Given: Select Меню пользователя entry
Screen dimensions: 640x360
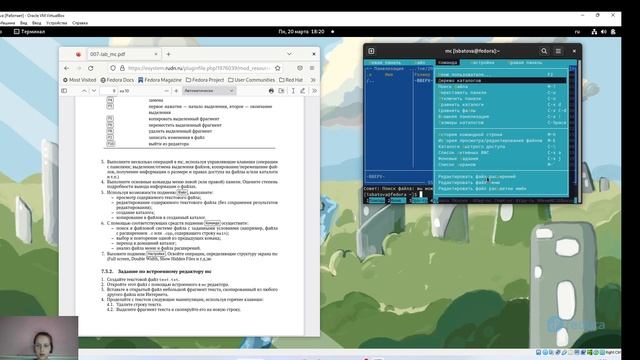Looking at the screenshot, I should [x=502, y=75].
